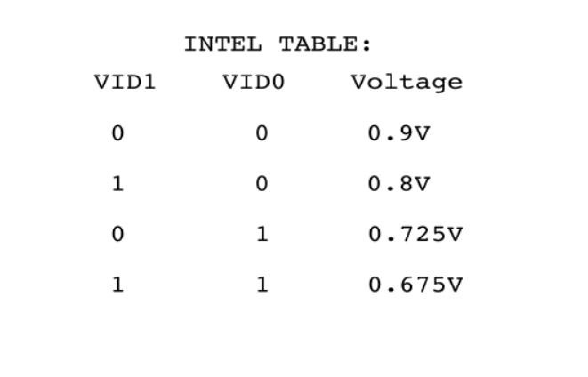This screenshot has height=377, width=588.
Task: Select the 0.675V voltage value
Action: pos(415,289)
